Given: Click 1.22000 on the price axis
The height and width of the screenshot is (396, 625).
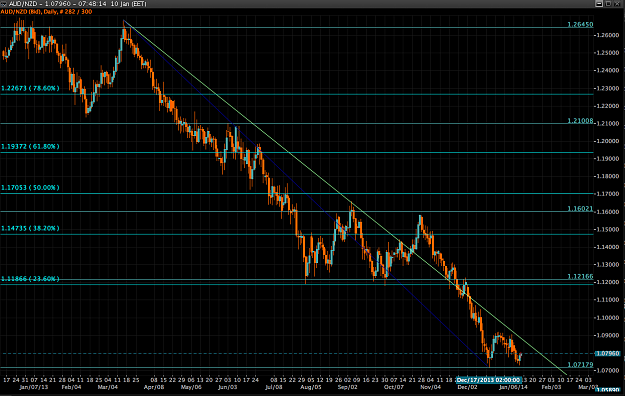Looking at the screenshot, I should [x=607, y=106].
